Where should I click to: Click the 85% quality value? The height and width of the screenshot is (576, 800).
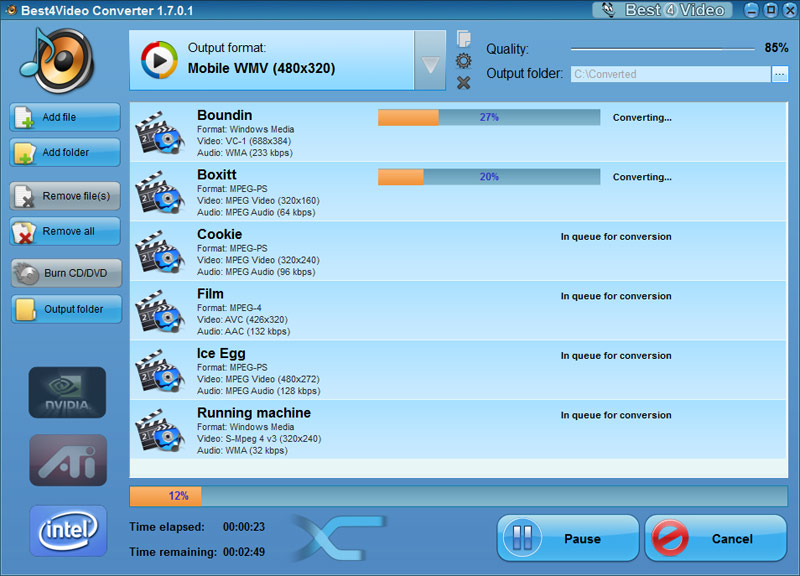776,48
